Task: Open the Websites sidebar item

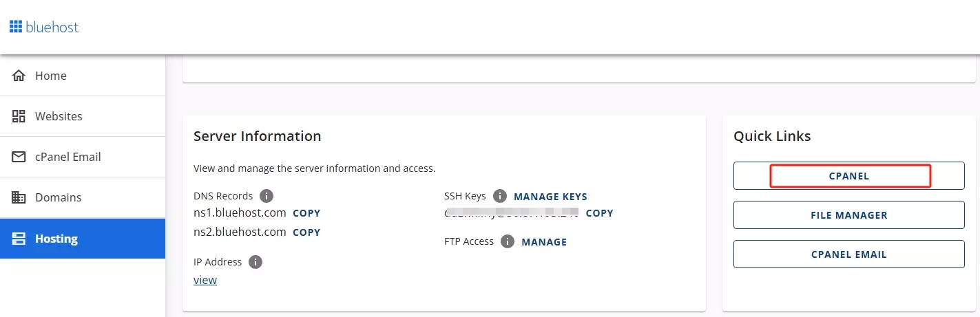Action: click(x=59, y=116)
